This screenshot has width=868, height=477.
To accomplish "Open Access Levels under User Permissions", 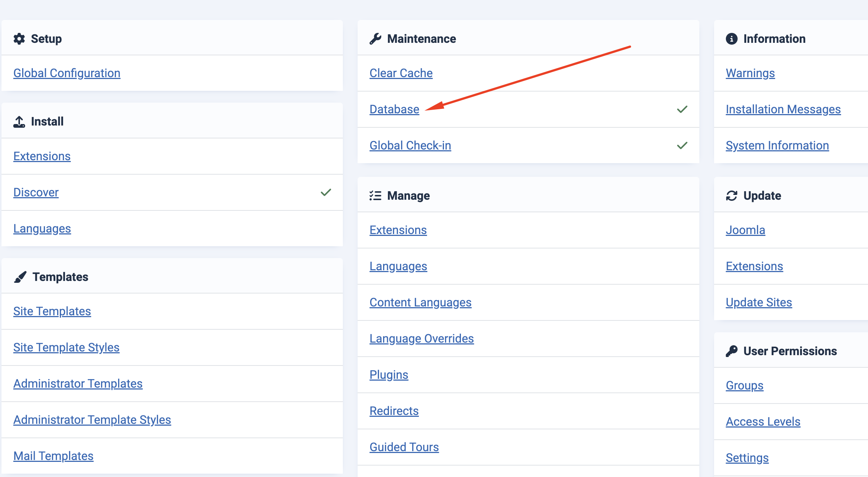I will coord(763,422).
